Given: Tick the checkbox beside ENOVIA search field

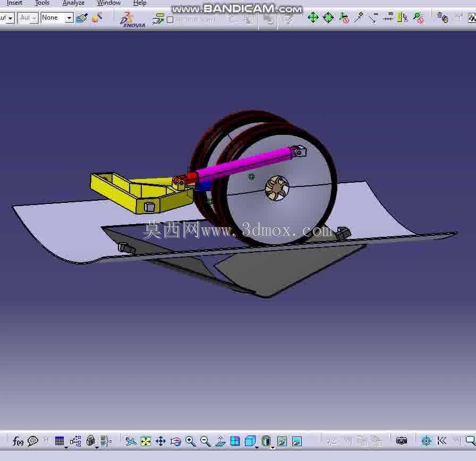Looking at the screenshot, I should coord(171,20).
